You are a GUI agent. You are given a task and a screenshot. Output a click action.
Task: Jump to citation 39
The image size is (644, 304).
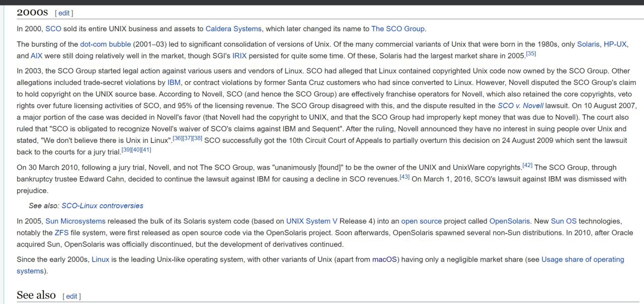pyautogui.click(x=126, y=149)
